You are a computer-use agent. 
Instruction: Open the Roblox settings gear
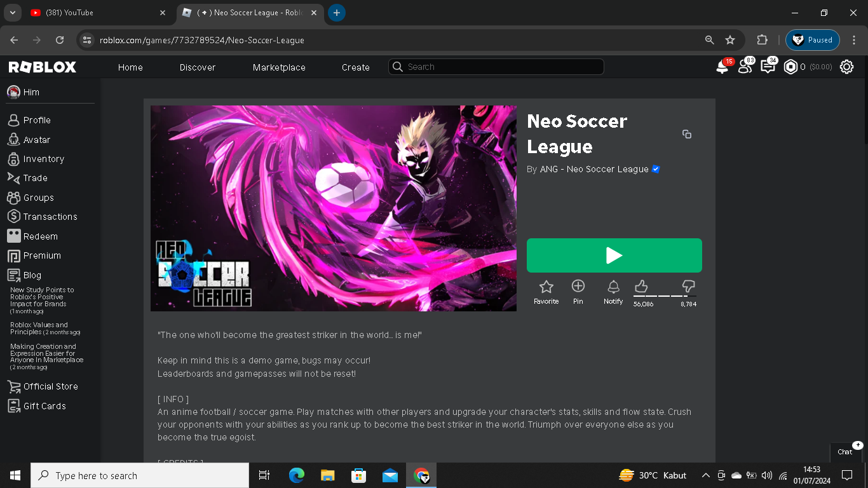[x=846, y=67]
